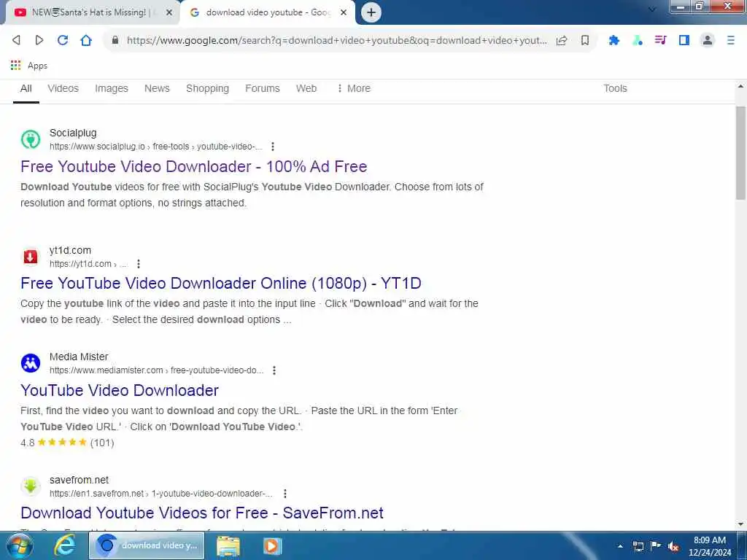This screenshot has height=560, width=747.
Task: Open the search tabs dropdown chevron
Action: pos(652,9)
